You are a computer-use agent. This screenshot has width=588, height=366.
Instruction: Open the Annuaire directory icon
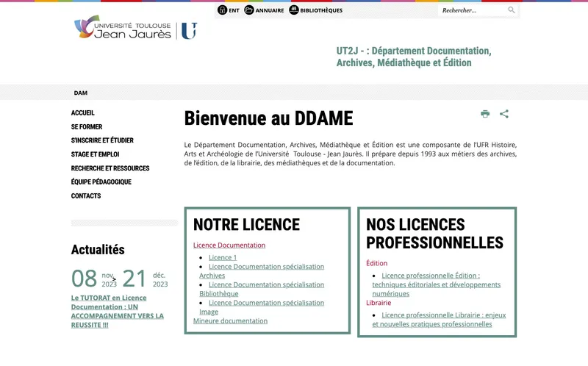point(249,10)
